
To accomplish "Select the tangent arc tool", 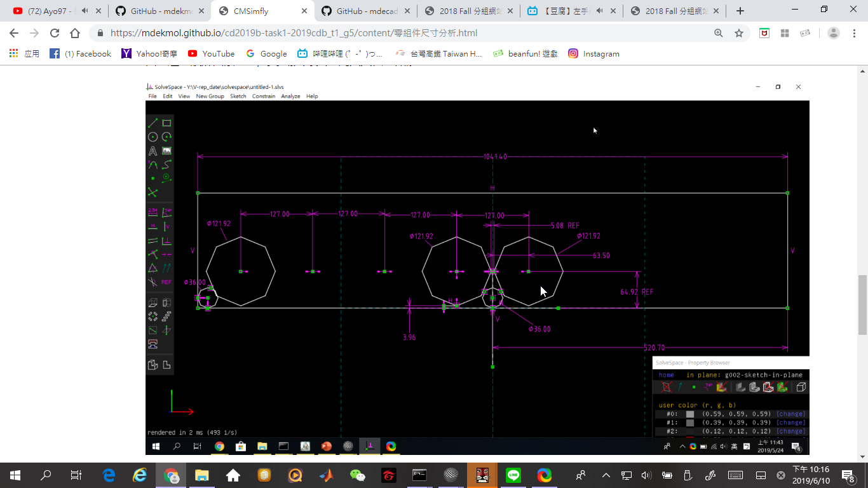I will tap(153, 165).
